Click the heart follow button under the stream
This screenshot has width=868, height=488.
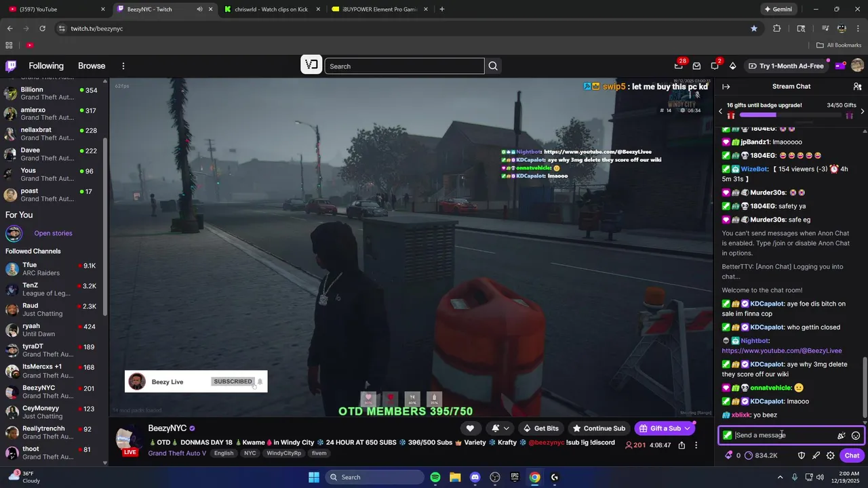[470, 428]
